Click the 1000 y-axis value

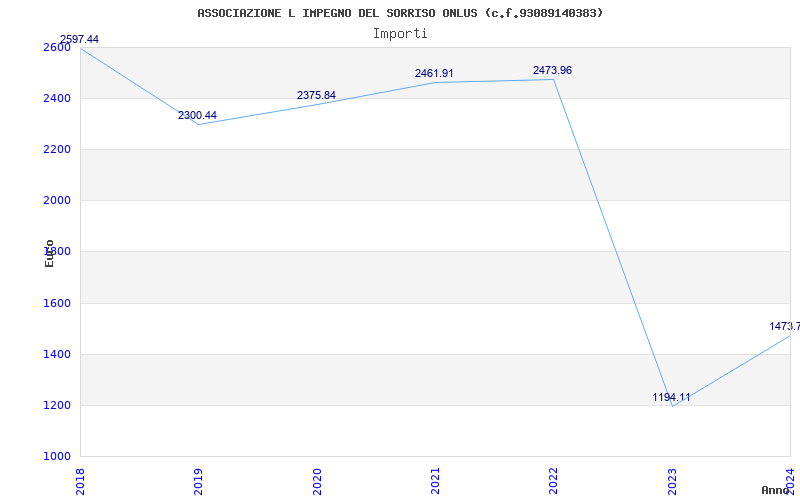57,457
